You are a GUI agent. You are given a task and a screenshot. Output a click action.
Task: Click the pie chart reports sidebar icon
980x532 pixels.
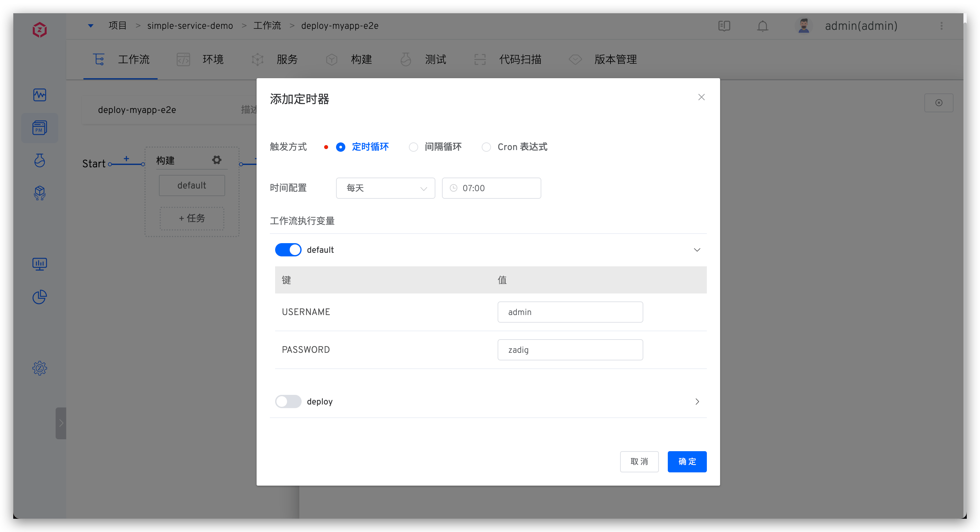[40, 297]
